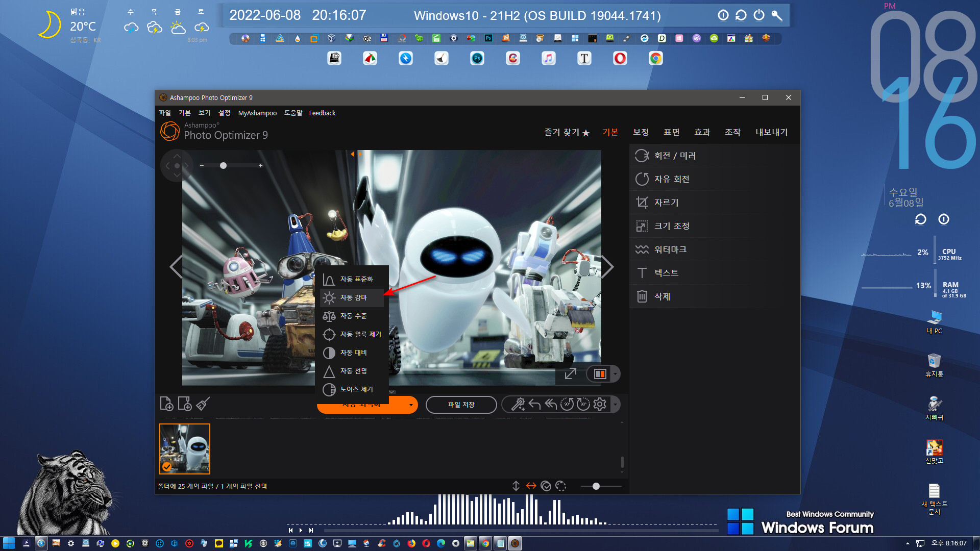Screen dimensions: 980x551
Task: Apply 자동 대비 auto contrast option
Action: pyautogui.click(x=352, y=353)
